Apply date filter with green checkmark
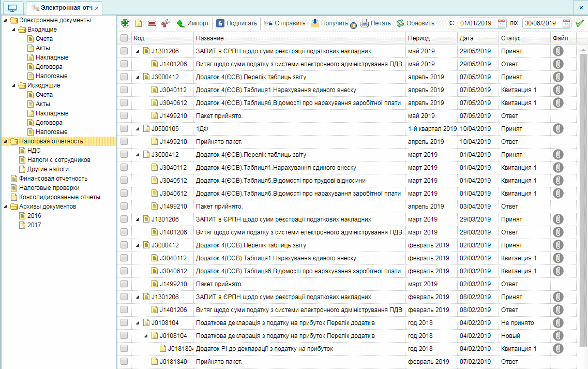This screenshot has width=588, height=369. (579, 23)
